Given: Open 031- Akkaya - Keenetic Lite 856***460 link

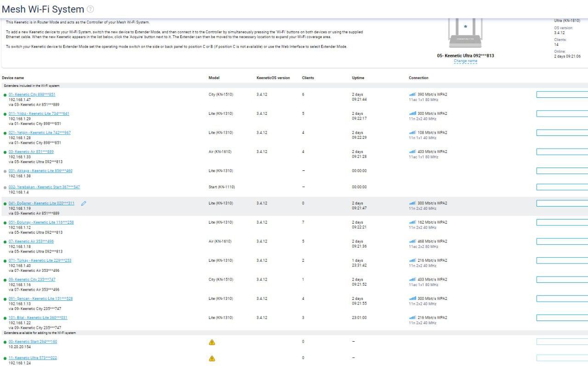Looking at the screenshot, I should tap(40, 171).
